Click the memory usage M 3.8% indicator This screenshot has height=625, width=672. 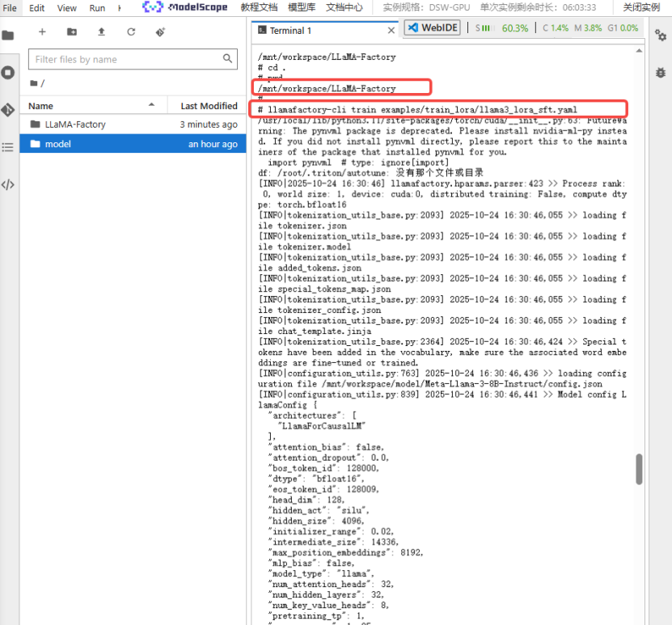pyautogui.click(x=588, y=27)
